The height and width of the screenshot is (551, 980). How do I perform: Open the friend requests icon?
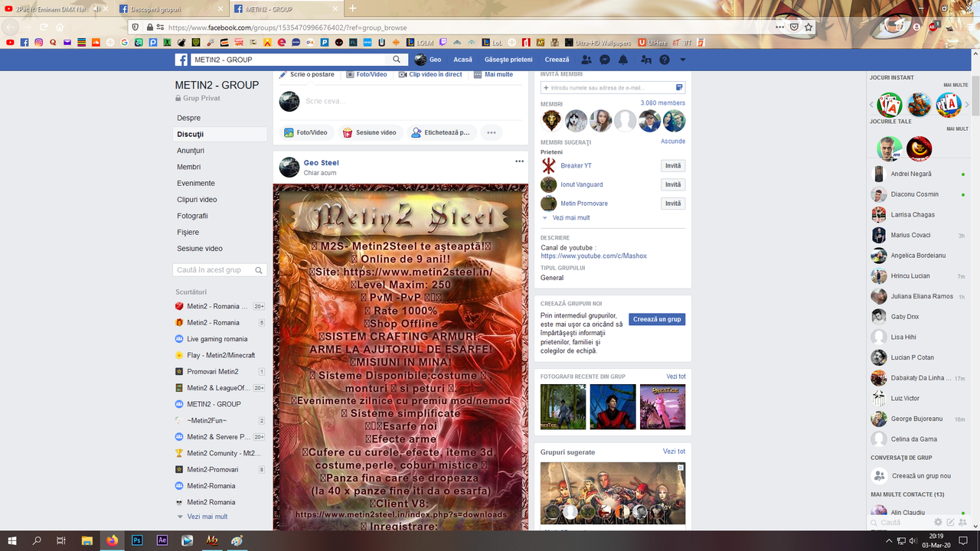pyautogui.click(x=586, y=60)
